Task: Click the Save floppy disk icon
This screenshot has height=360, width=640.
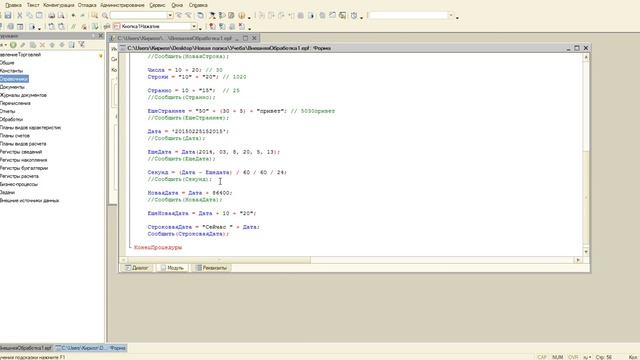Action: pyautogui.click(x=8, y=16)
